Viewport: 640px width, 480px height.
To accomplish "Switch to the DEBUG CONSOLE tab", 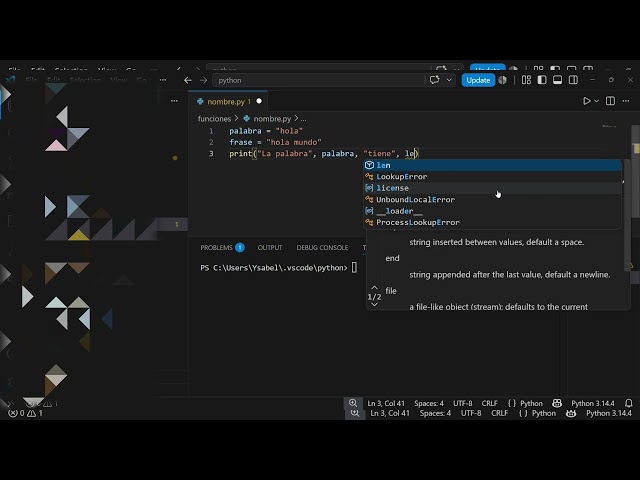I will (322, 247).
